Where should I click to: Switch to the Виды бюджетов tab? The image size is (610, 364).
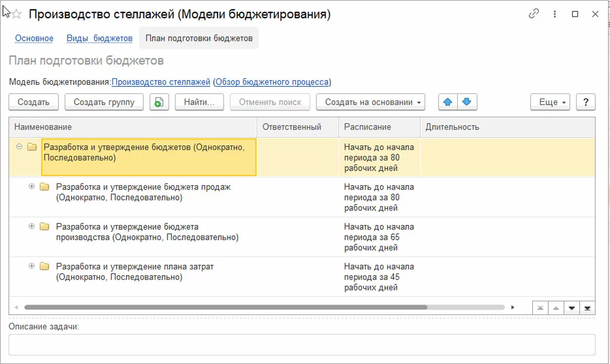point(99,38)
